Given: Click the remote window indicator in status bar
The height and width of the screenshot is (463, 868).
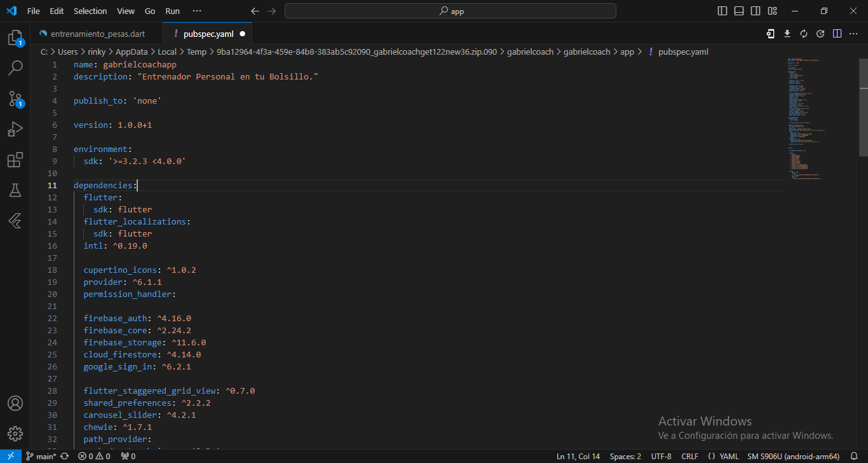Looking at the screenshot, I should pyautogui.click(x=11, y=456).
